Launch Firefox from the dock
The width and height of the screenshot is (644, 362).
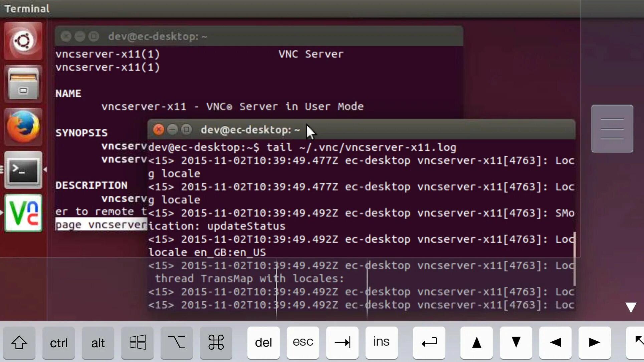coord(23,127)
